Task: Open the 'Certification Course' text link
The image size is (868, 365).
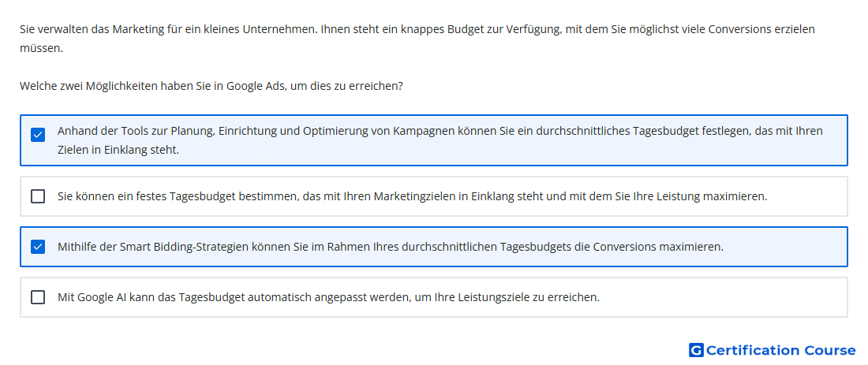Action: (781, 350)
